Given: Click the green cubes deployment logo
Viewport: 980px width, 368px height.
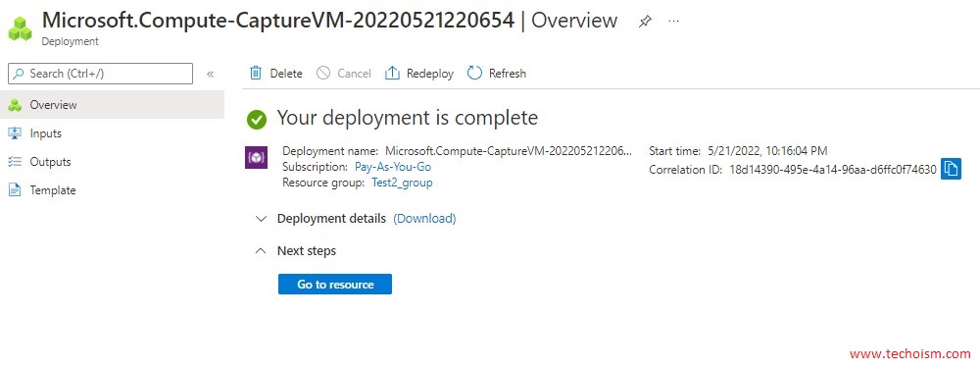Looking at the screenshot, I should [20, 28].
